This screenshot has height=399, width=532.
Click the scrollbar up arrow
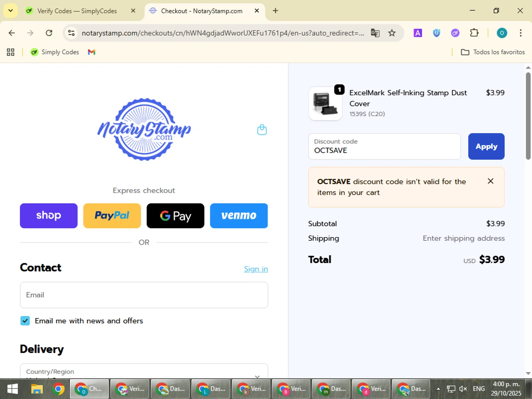[528, 67]
